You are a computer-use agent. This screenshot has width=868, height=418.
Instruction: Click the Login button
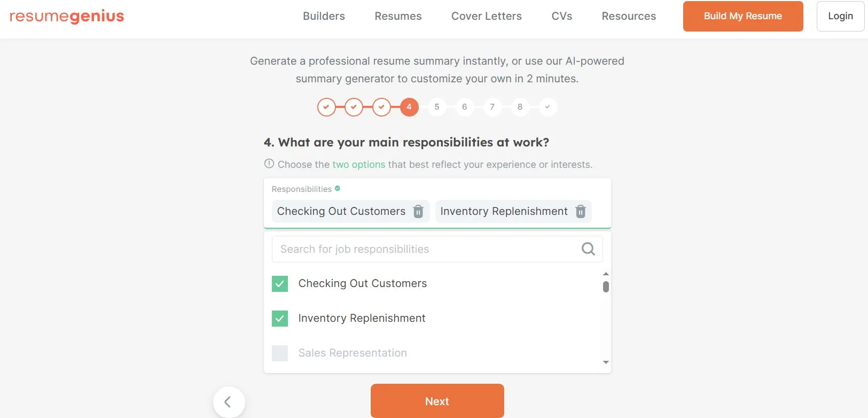tap(840, 16)
